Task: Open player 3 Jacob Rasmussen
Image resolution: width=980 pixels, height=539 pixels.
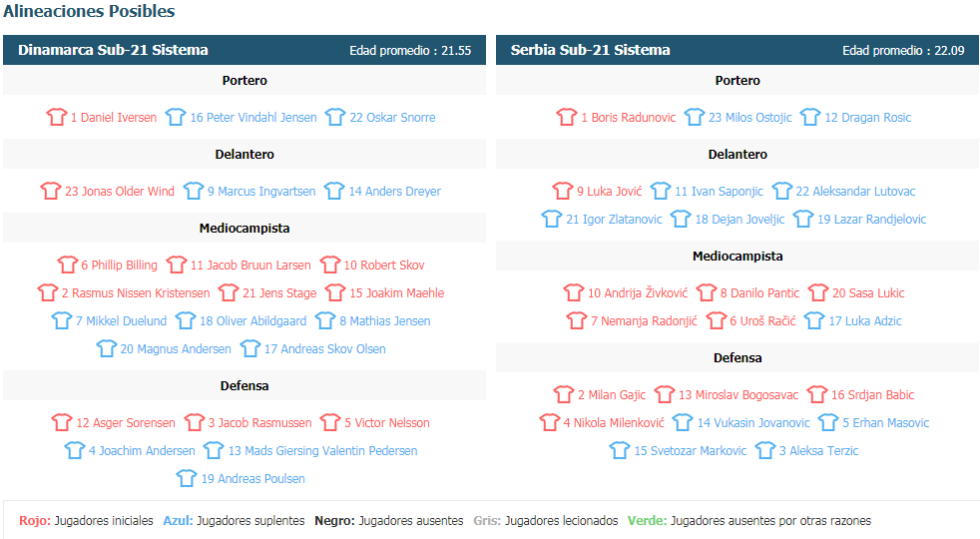Action: click(260, 423)
